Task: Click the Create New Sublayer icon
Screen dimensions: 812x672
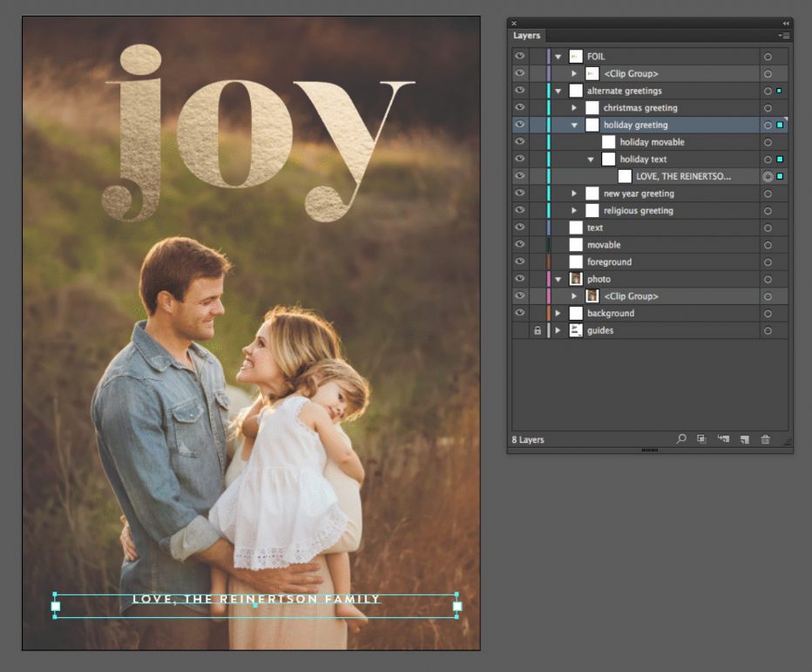Action: tap(723, 439)
